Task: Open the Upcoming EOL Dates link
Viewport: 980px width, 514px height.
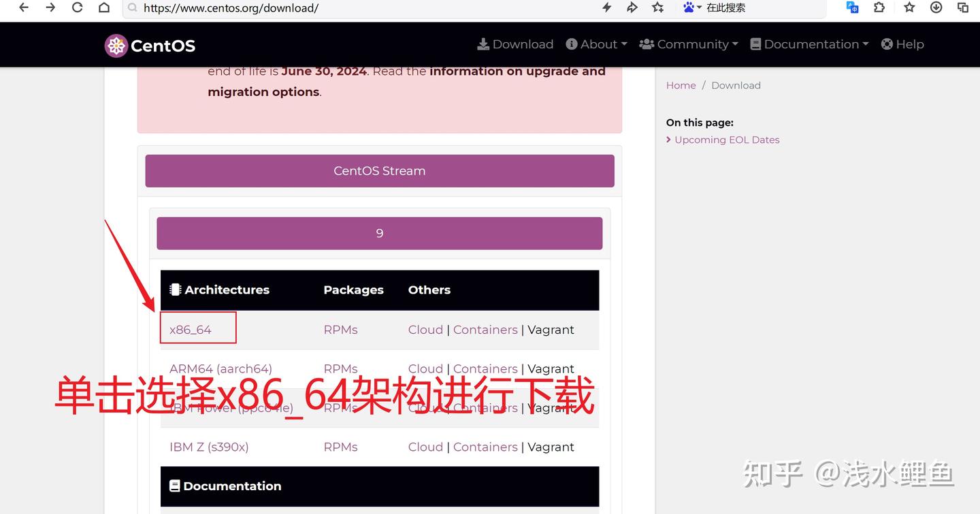Action: [727, 139]
